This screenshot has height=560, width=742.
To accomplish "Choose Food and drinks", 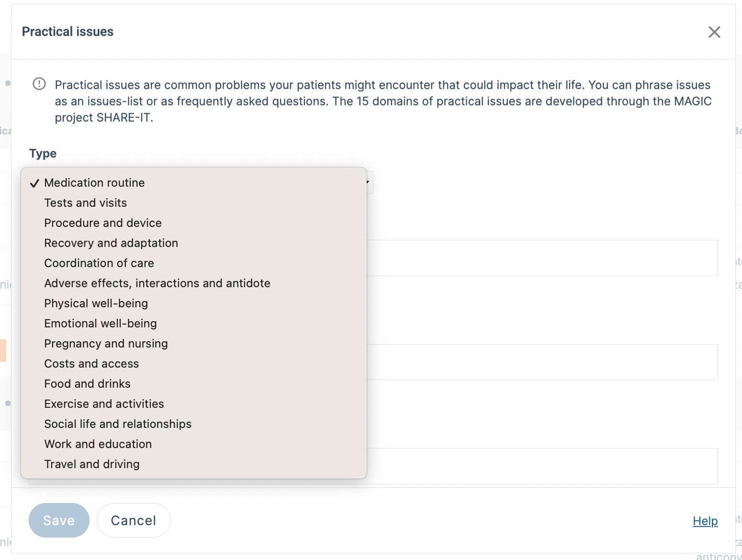I will click(x=194, y=384).
